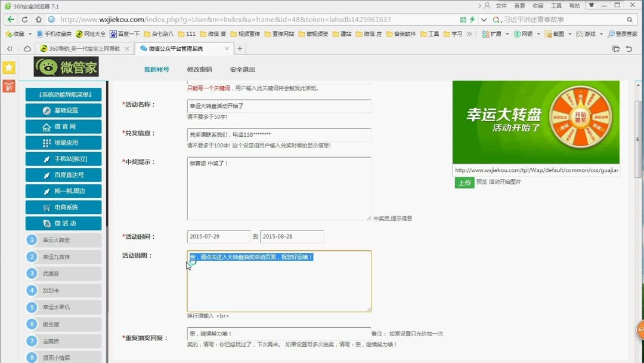Switch to the 我的帐号 tab

(x=156, y=69)
